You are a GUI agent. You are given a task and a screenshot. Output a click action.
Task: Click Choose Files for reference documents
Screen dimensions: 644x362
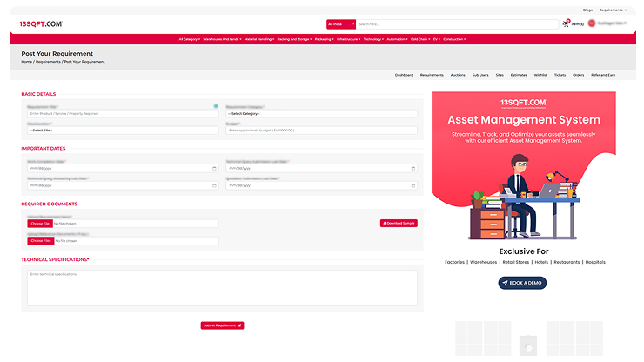41,241
